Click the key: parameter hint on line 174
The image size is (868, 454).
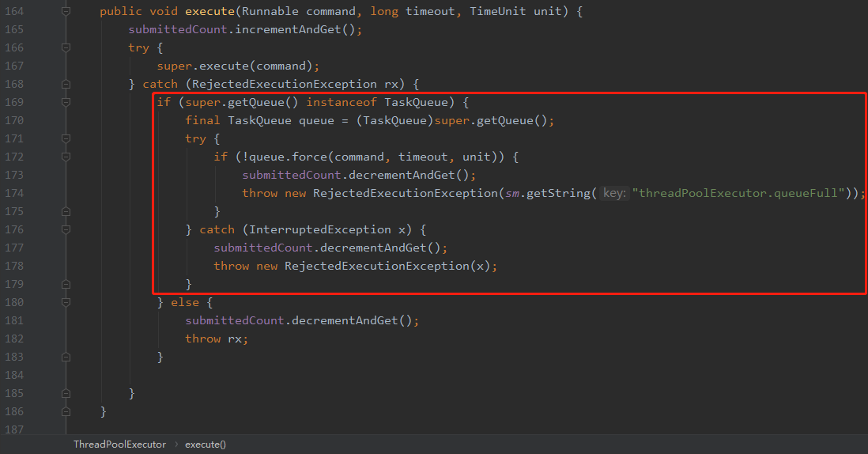coord(614,193)
